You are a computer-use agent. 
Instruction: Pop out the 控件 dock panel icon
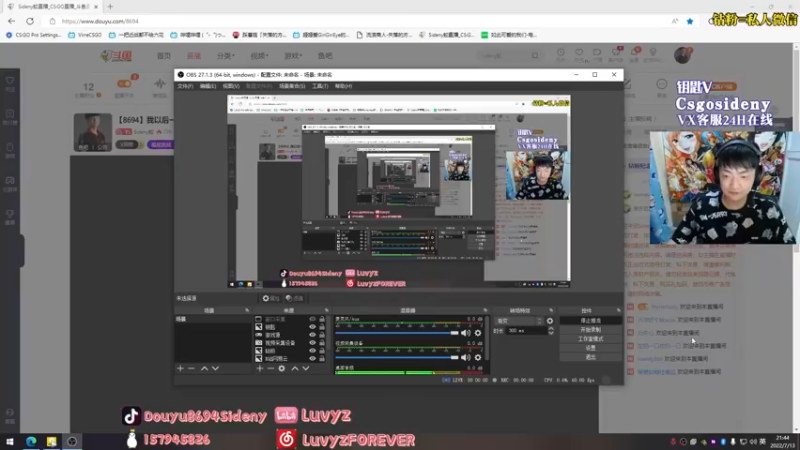click(x=618, y=310)
